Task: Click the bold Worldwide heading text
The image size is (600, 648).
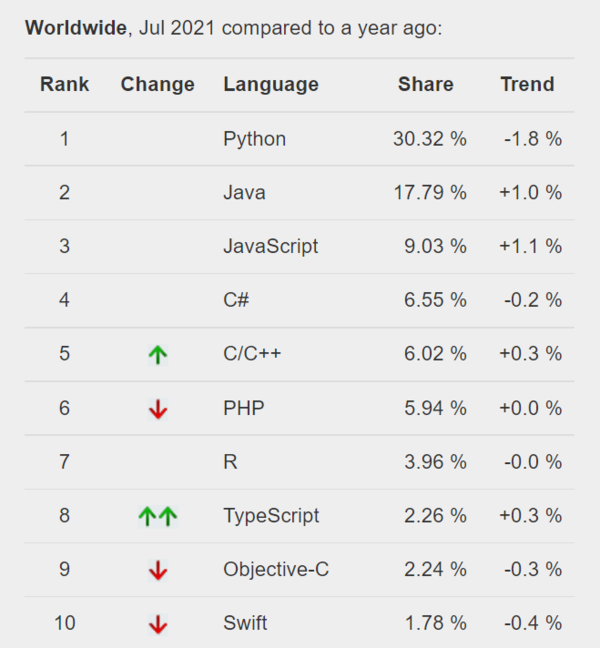Action: (76, 27)
